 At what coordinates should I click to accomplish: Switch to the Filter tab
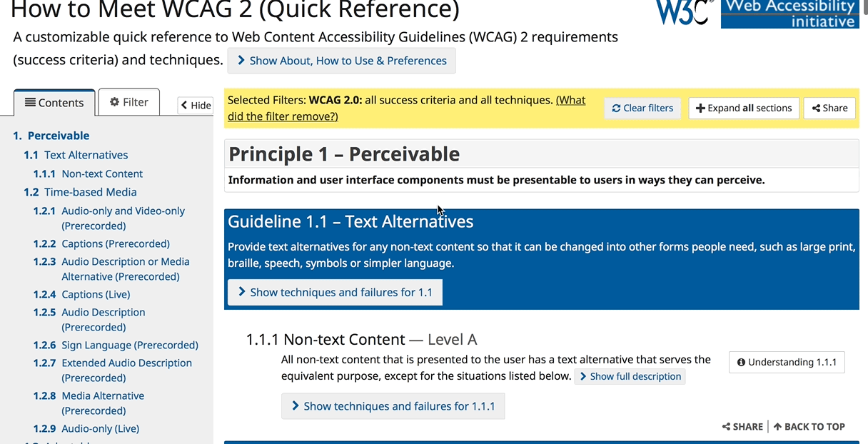(x=128, y=102)
